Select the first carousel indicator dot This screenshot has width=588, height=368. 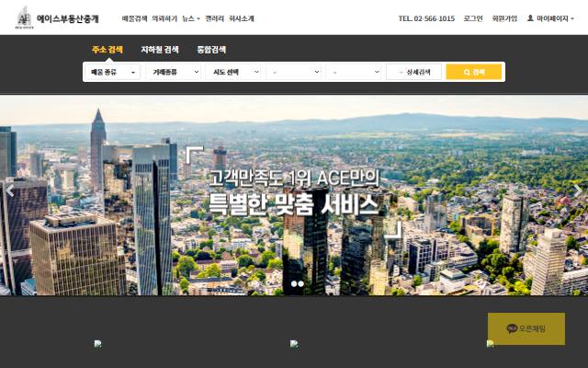pos(294,284)
